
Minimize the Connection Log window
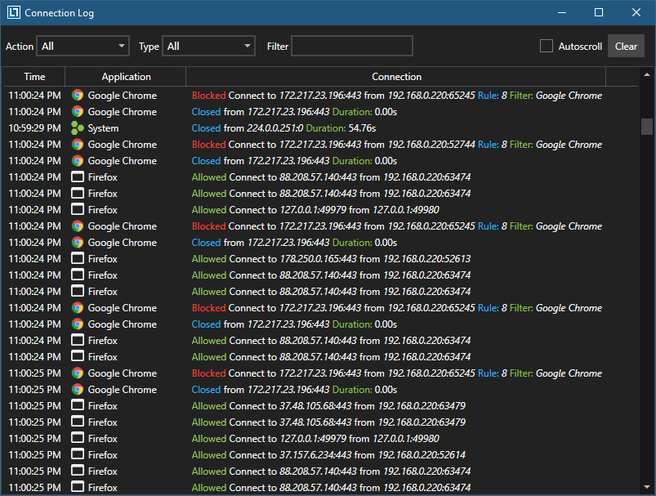pos(562,13)
